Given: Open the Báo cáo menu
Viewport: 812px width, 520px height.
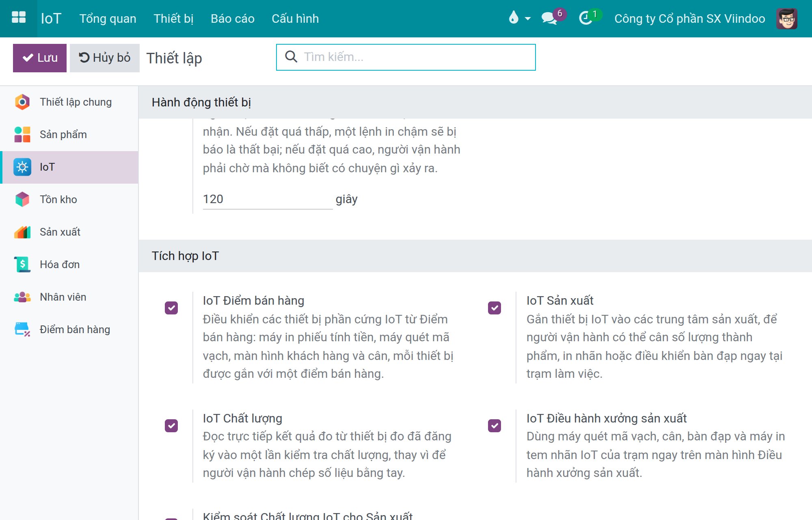Looking at the screenshot, I should click(233, 19).
